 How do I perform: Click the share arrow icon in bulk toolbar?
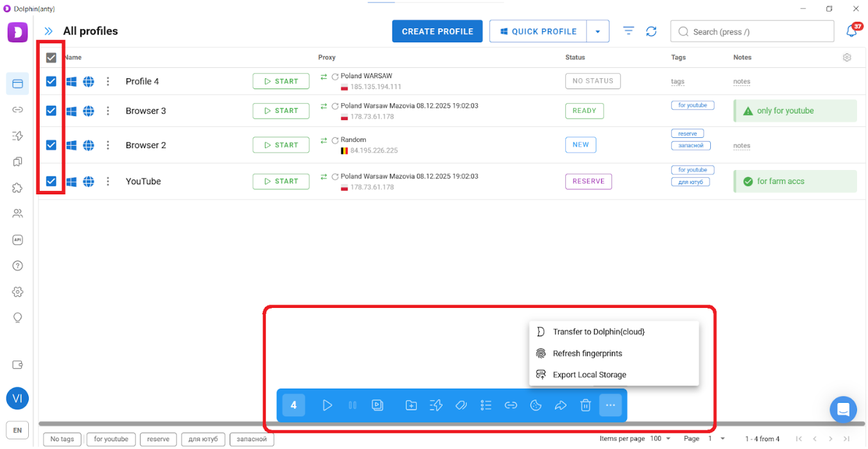(561, 405)
